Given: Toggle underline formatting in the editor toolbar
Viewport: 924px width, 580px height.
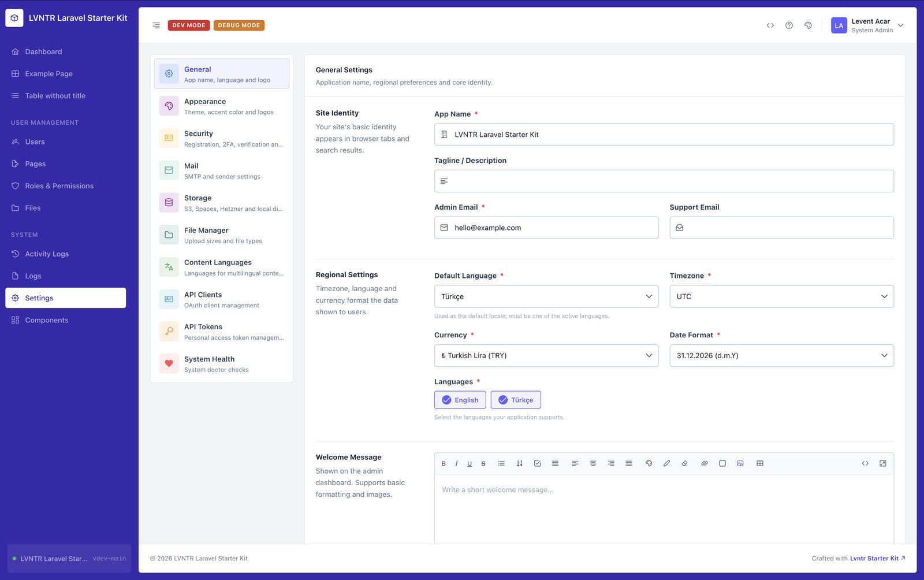Looking at the screenshot, I should tap(470, 463).
